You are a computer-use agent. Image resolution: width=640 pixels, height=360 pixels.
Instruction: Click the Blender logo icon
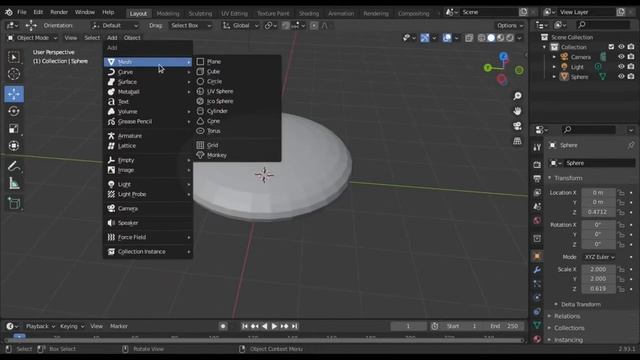[8, 12]
